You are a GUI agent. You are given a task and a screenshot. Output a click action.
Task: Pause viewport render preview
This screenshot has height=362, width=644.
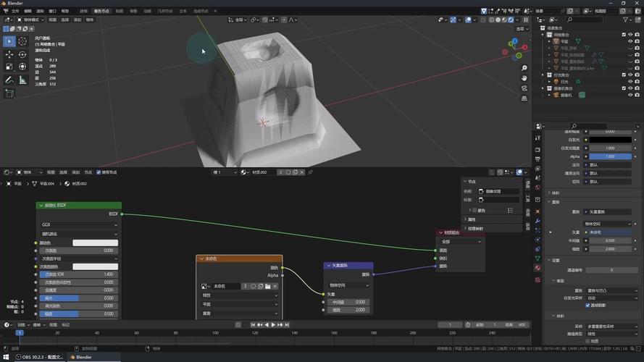coord(526,20)
